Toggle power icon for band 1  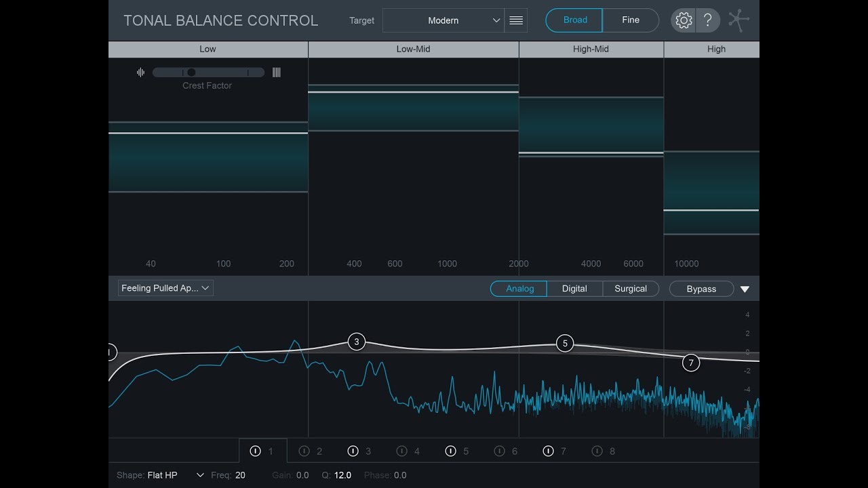pyautogui.click(x=255, y=451)
